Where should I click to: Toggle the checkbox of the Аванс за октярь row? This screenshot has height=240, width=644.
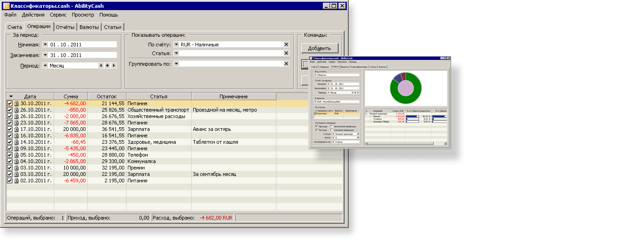point(10,129)
